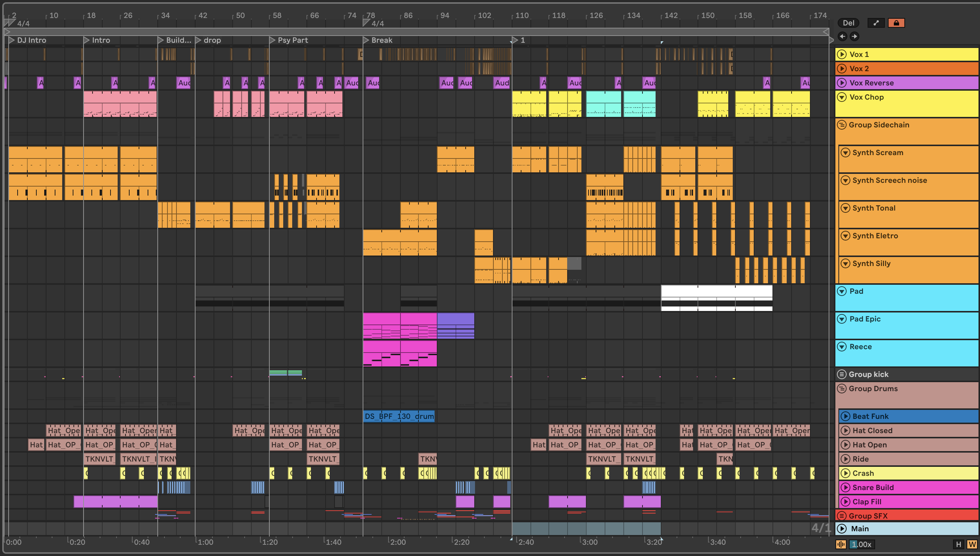Toggle the waveform display button

(x=841, y=544)
